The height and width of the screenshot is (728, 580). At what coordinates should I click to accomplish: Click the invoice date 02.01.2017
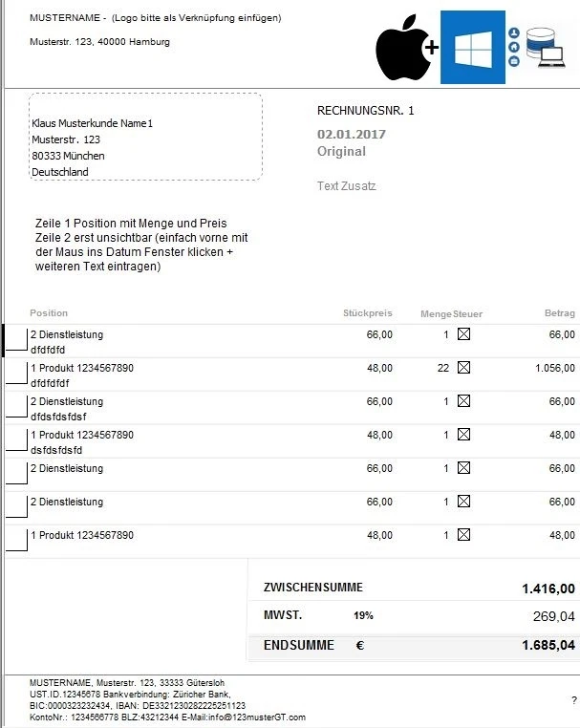pos(352,134)
